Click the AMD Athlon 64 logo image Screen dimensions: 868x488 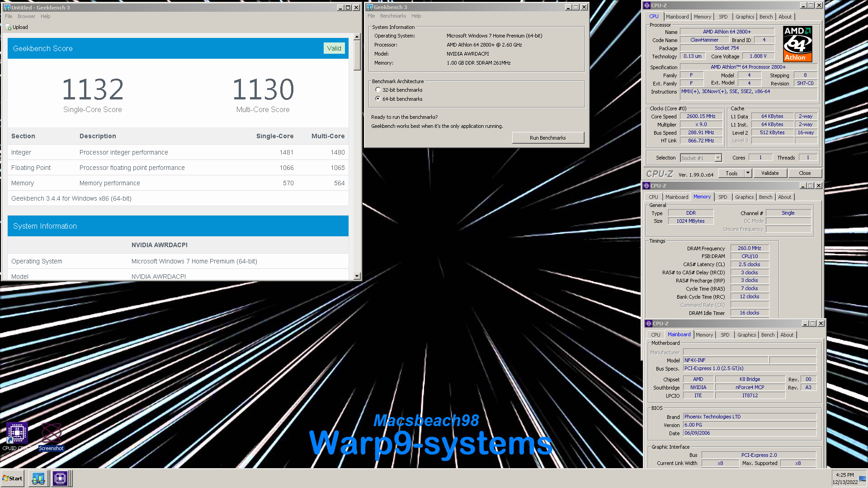coord(797,44)
